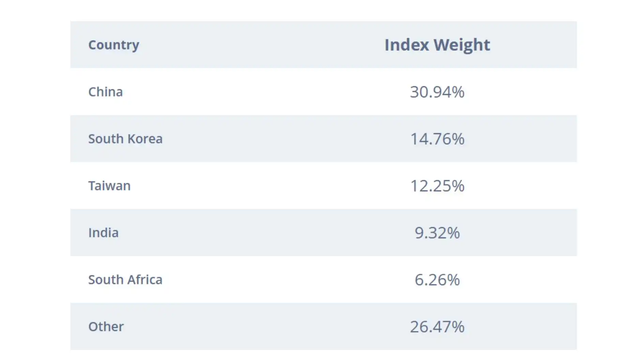Image resolution: width=644 pixels, height=362 pixels.
Task: Click China's 30.94% index weight
Action: [437, 92]
